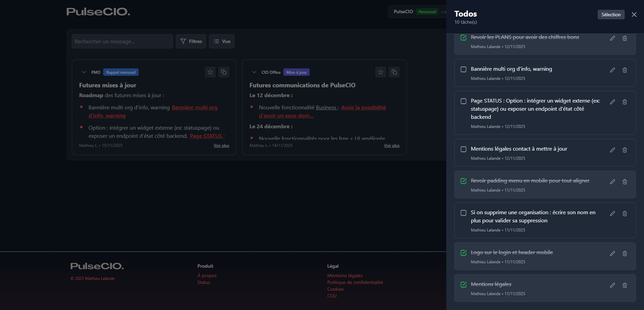
Task: Copy the Futures mises à jour message
Action: click(224, 72)
